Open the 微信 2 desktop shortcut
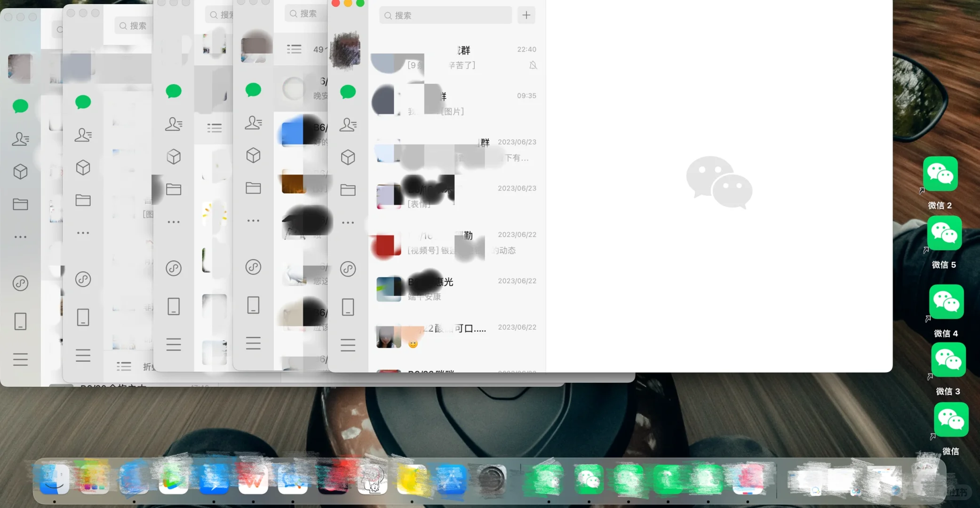Image resolution: width=980 pixels, height=508 pixels. tap(940, 175)
